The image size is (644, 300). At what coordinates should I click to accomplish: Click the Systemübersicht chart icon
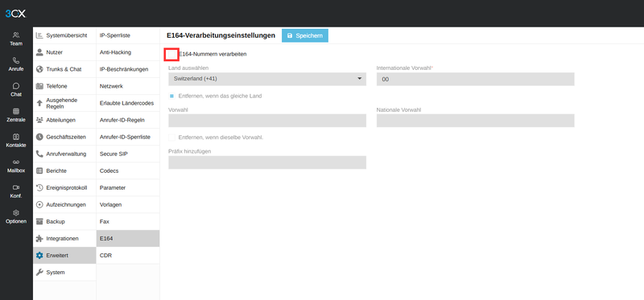point(39,35)
